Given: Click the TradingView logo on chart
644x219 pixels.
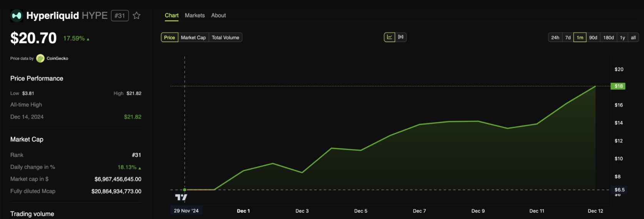Looking at the screenshot, I should [x=181, y=197].
